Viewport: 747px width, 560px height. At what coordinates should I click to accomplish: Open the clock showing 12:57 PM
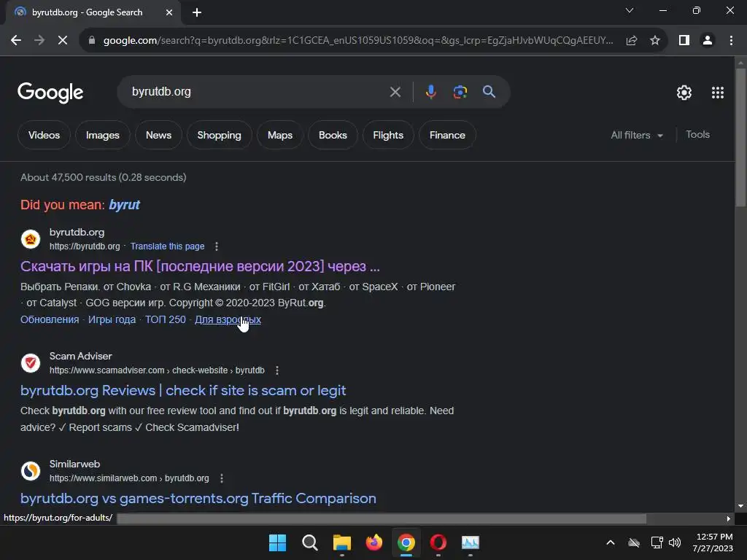pos(713,542)
